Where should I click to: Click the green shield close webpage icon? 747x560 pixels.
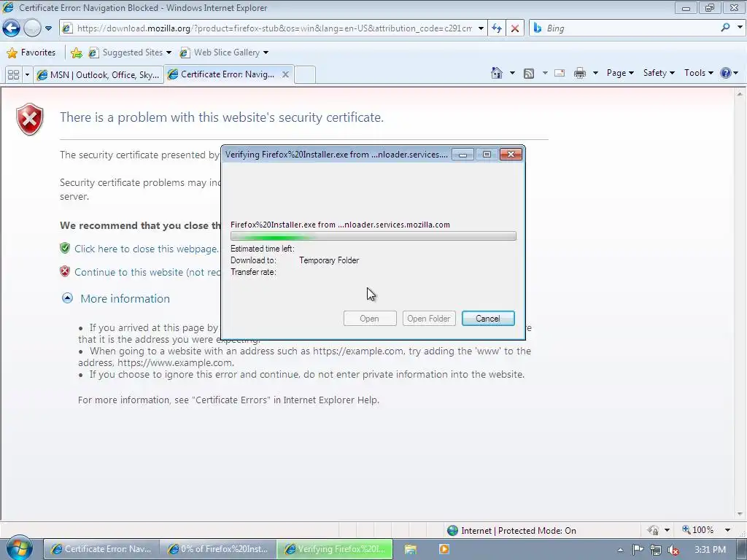point(65,248)
